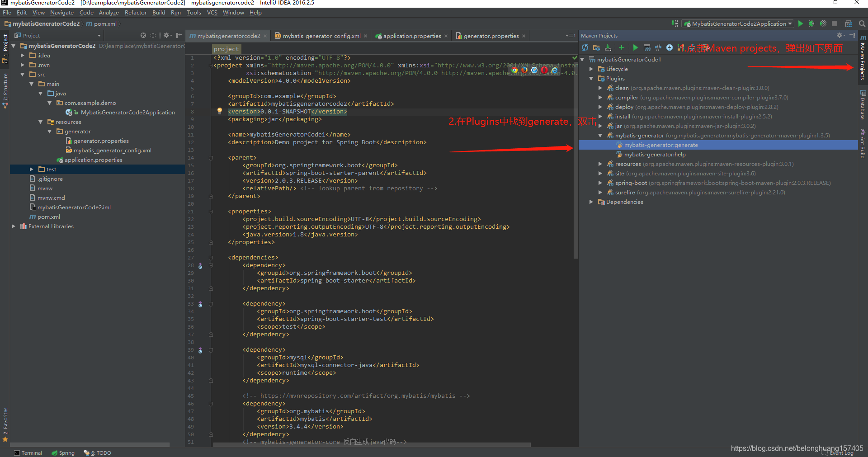Viewport: 868px width, 457px height.
Task: Open run configuration dropdown MybatisGeneratorCode2Application
Action: pos(738,24)
